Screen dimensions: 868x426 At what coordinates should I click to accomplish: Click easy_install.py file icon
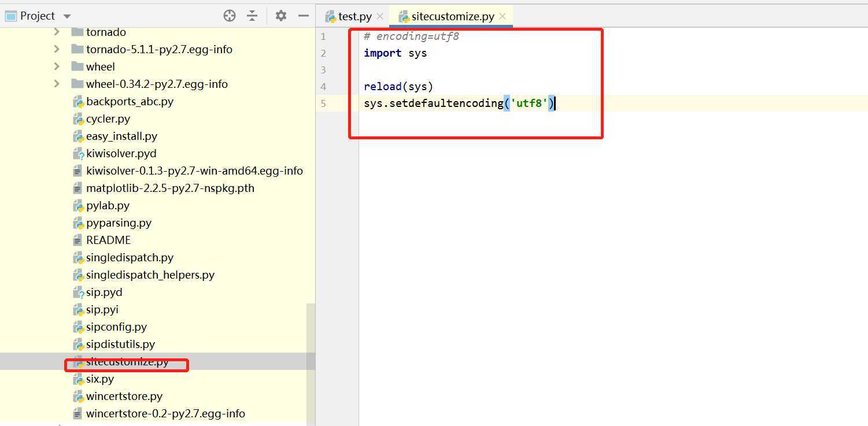(x=78, y=136)
